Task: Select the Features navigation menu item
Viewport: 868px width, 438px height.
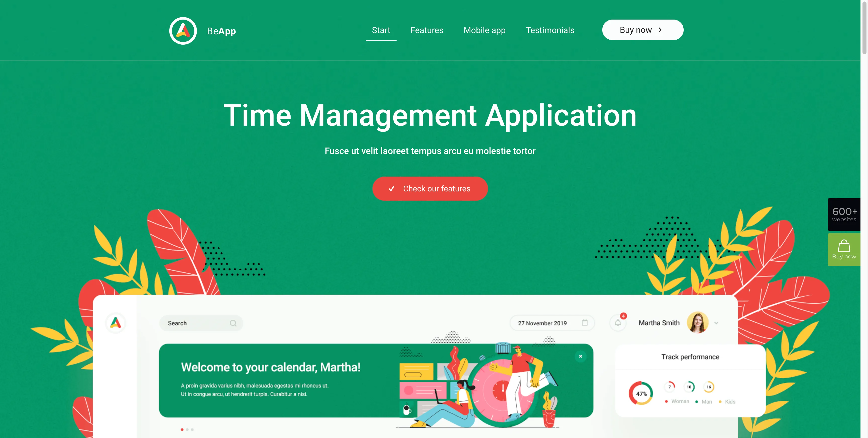Action: [x=427, y=30]
